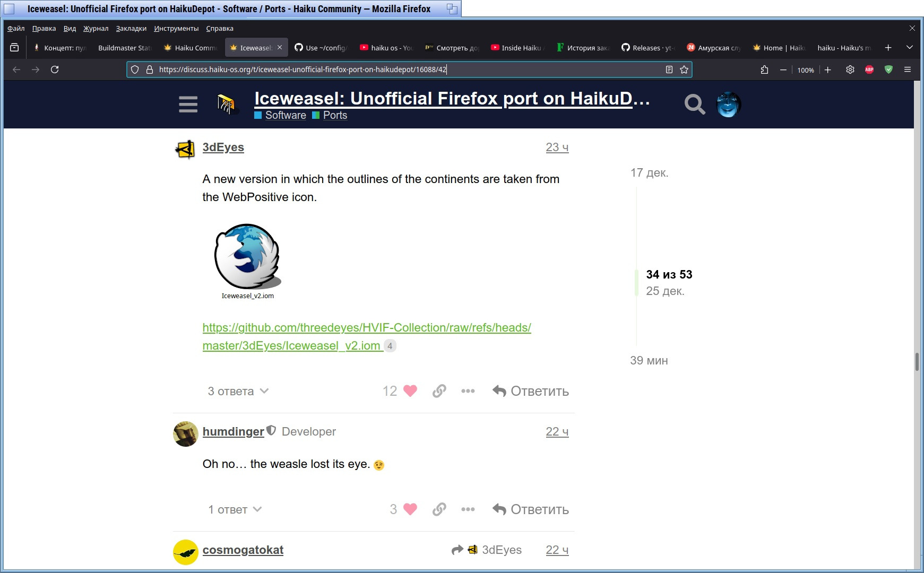The height and width of the screenshot is (573, 924).
Task: Open the Правка menu
Action: pos(44,28)
